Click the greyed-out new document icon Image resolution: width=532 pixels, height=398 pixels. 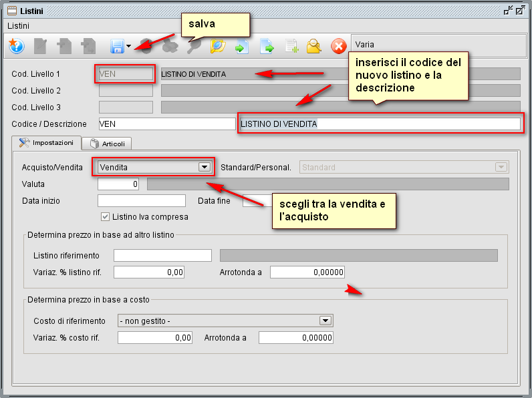click(x=64, y=46)
